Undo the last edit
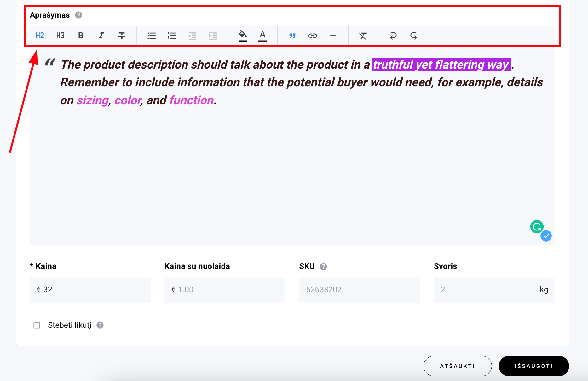The image size is (588, 381). (x=393, y=36)
